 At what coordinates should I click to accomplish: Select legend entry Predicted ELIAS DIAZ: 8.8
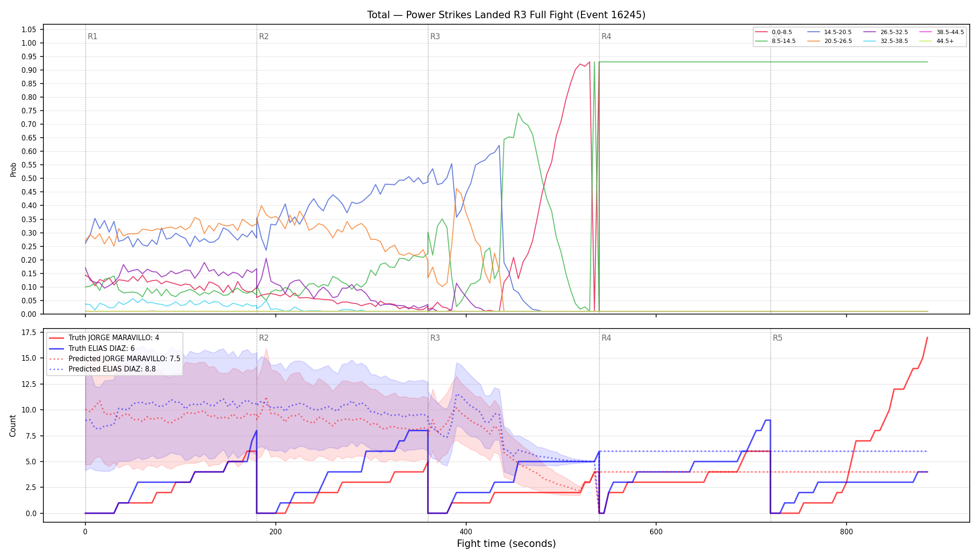(x=102, y=369)
